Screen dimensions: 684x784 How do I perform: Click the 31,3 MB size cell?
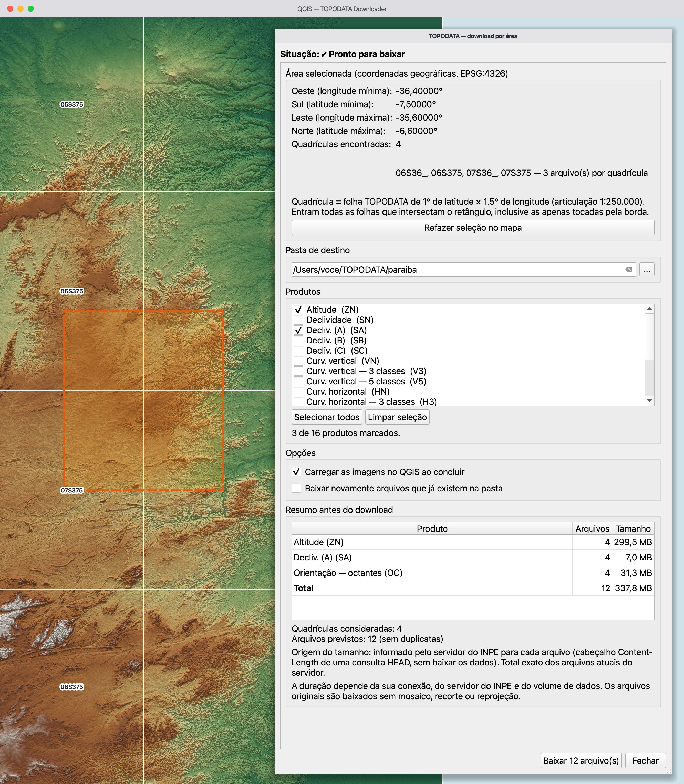coord(633,573)
